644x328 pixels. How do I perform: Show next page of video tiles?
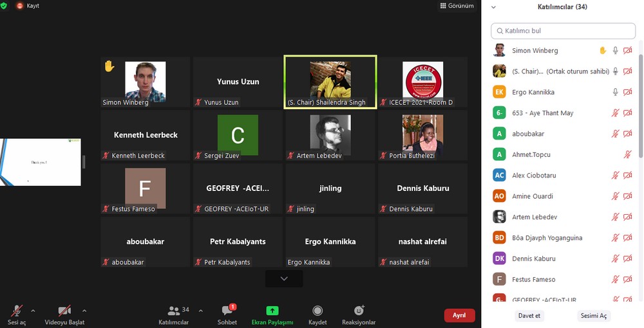(283, 278)
